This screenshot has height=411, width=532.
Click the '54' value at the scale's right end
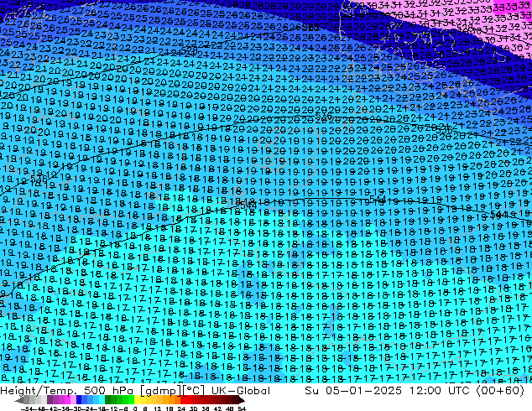242,408
